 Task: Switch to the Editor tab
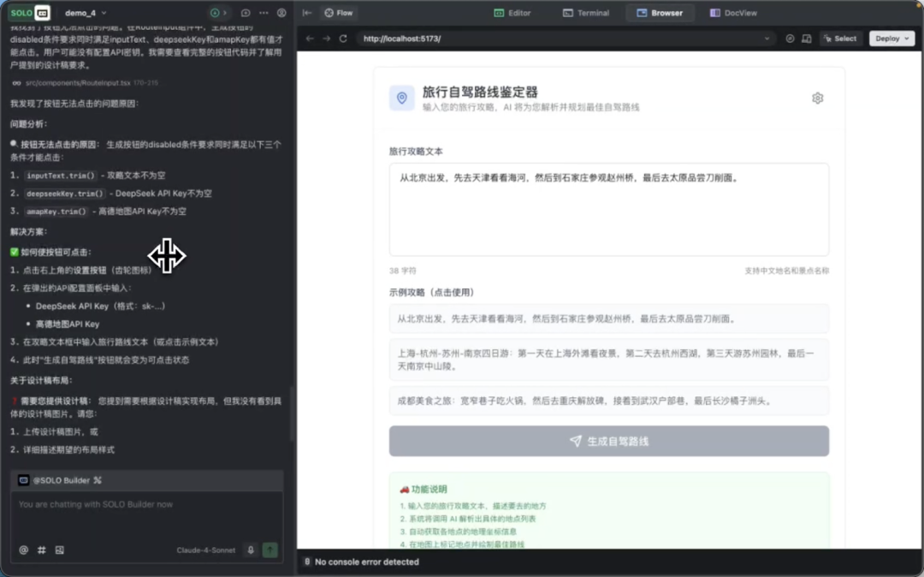(x=512, y=13)
